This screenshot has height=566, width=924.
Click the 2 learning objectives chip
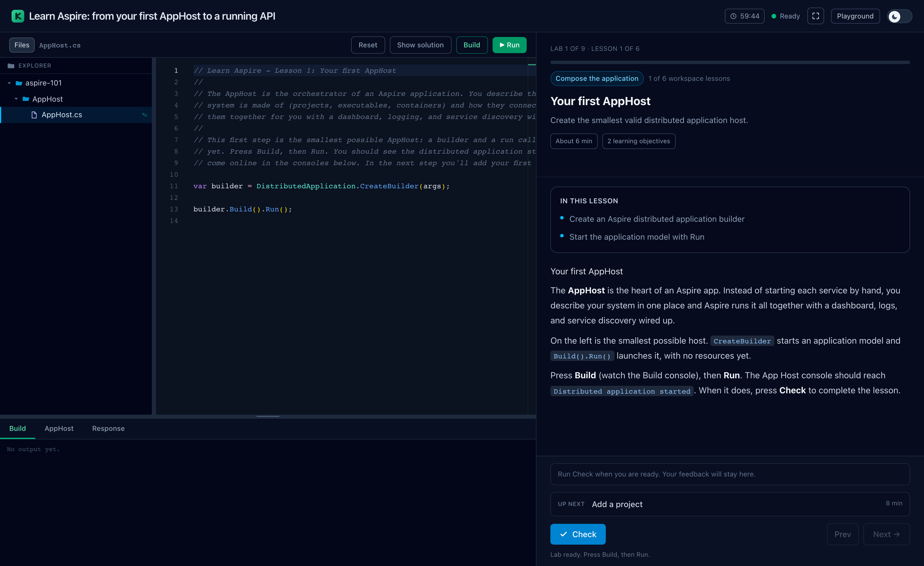[x=639, y=141]
